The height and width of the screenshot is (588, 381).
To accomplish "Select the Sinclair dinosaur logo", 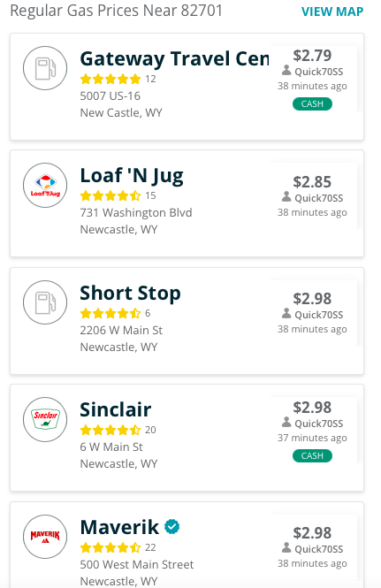I will (x=45, y=419).
